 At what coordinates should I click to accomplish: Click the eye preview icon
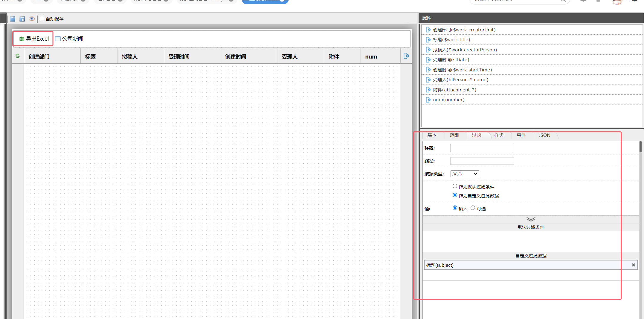tap(32, 19)
